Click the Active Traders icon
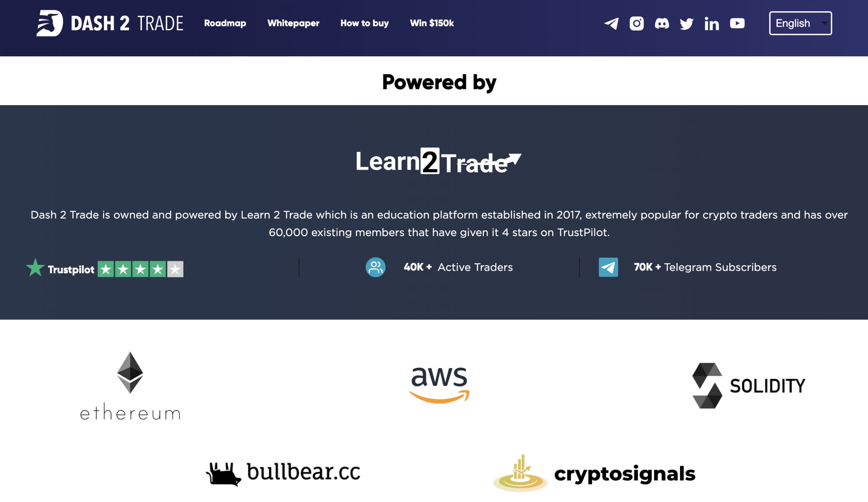 click(x=375, y=267)
